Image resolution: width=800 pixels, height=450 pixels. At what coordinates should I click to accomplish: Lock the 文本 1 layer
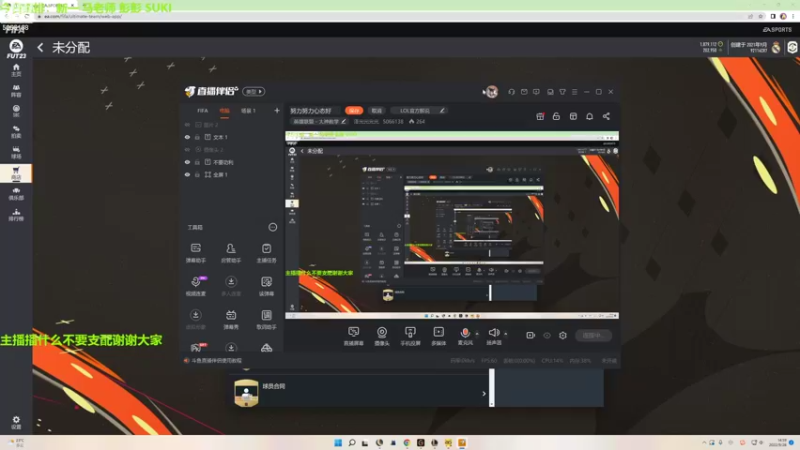197,137
